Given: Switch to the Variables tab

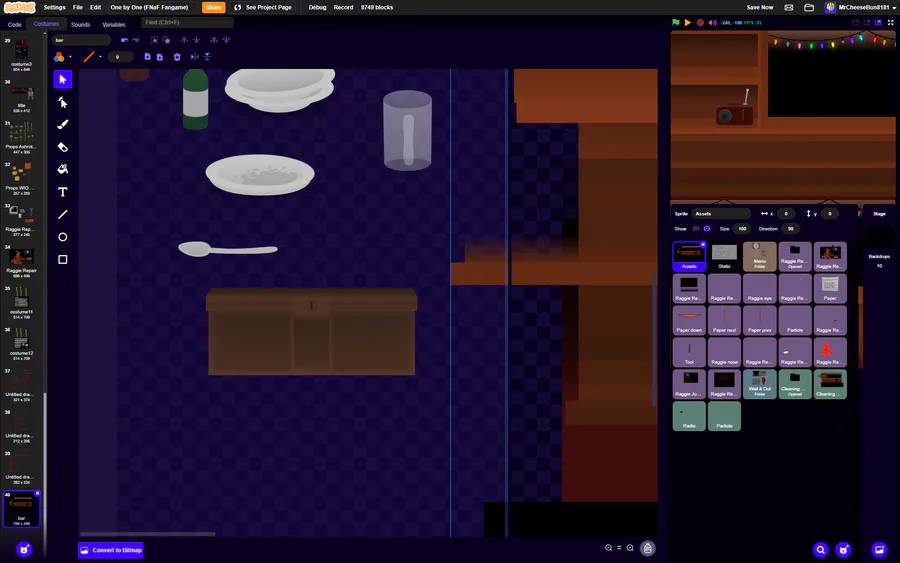Looking at the screenshot, I should point(114,25).
